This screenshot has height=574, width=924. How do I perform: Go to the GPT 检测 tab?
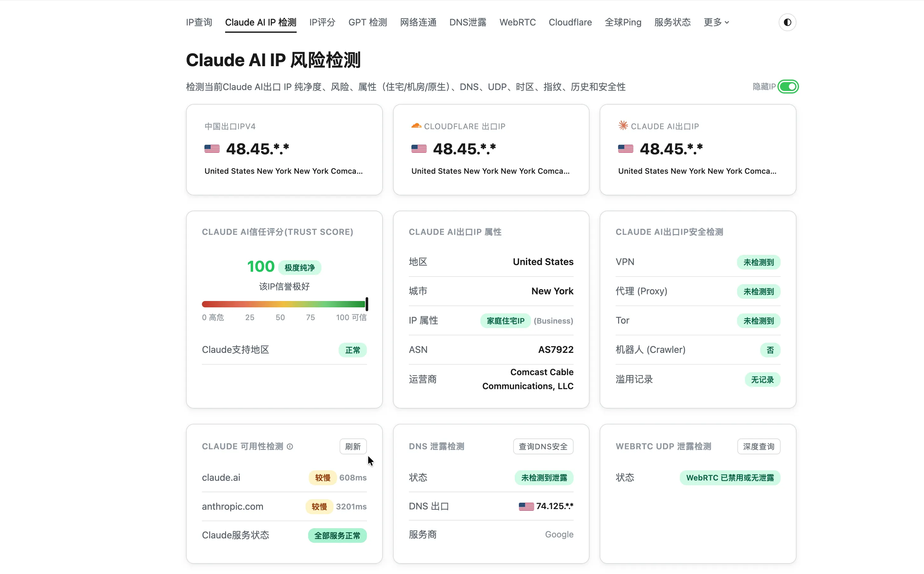[368, 22]
